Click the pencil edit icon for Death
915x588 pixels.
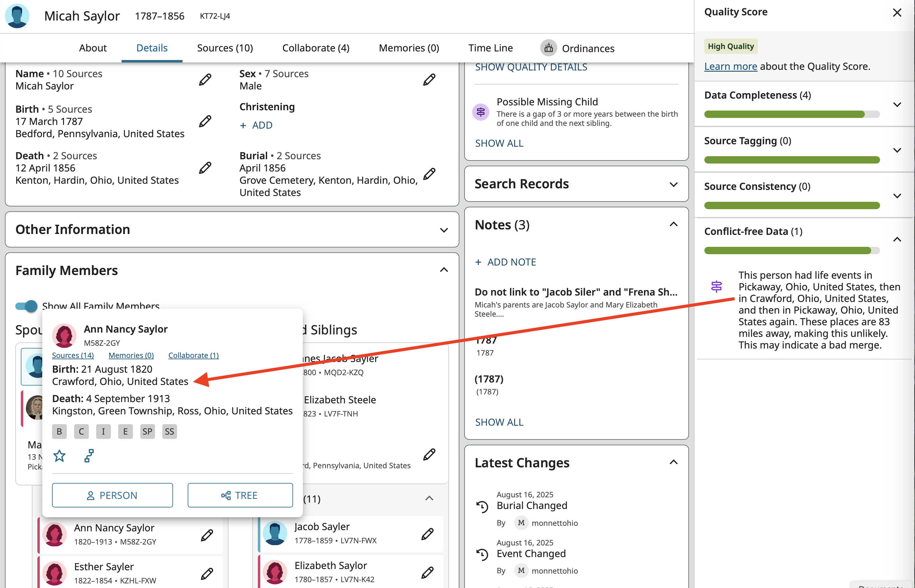(205, 168)
